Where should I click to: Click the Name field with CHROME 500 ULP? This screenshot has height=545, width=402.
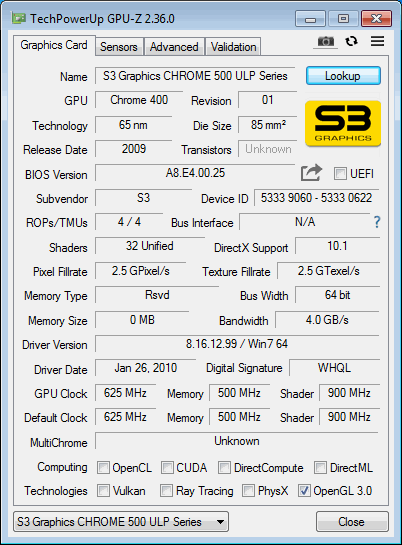click(195, 76)
